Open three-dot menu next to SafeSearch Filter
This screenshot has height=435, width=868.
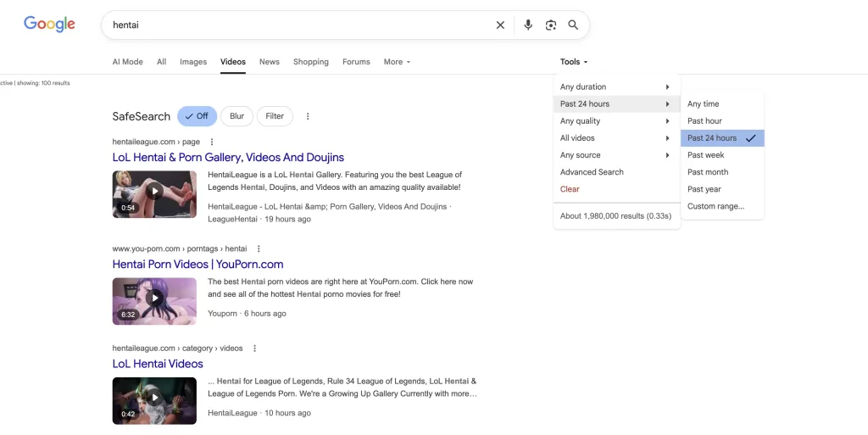pyautogui.click(x=308, y=116)
